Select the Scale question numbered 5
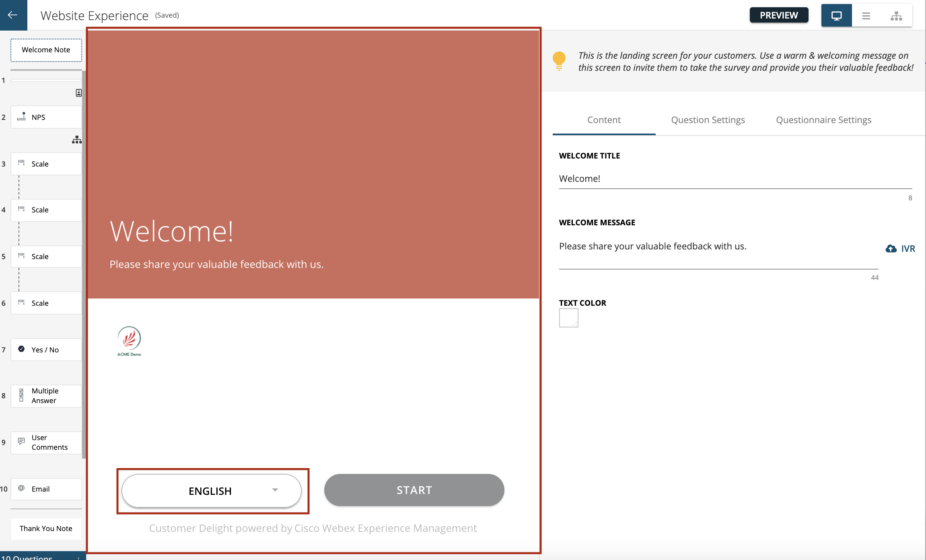The height and width of the screenshot is (560, 926). pyautogui.click(x=46, y=256)
